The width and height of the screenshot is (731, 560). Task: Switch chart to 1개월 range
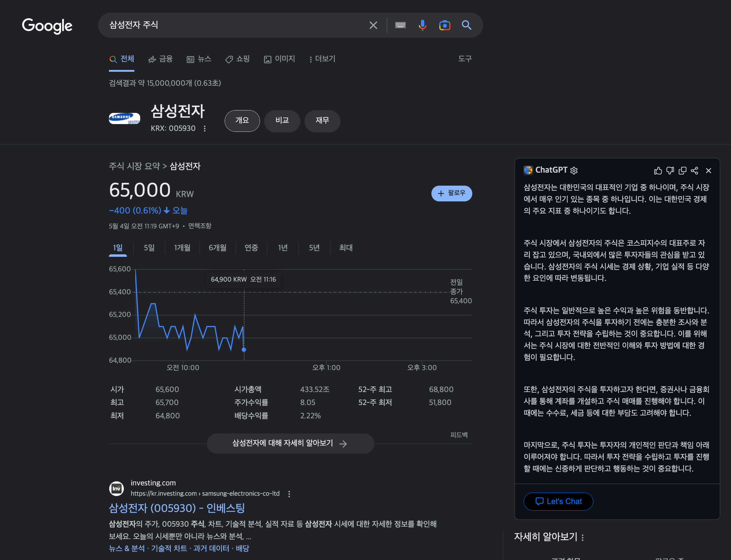point(182,248)
